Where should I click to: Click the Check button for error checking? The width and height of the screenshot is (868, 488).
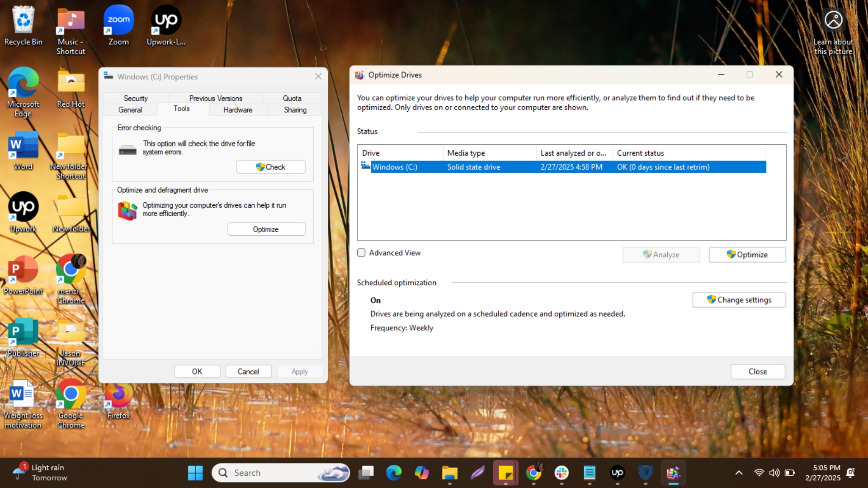[270, 166]
